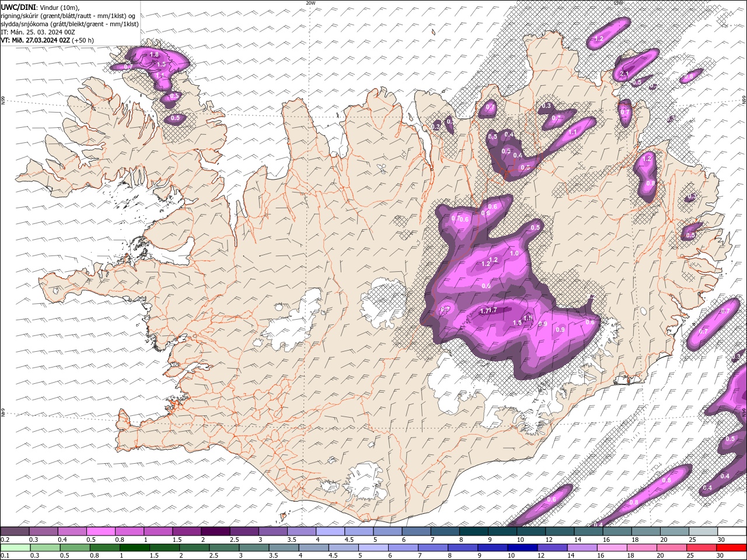Click the '20W' longitude label at top
The image size is (747, 560).
coord(310,2)
